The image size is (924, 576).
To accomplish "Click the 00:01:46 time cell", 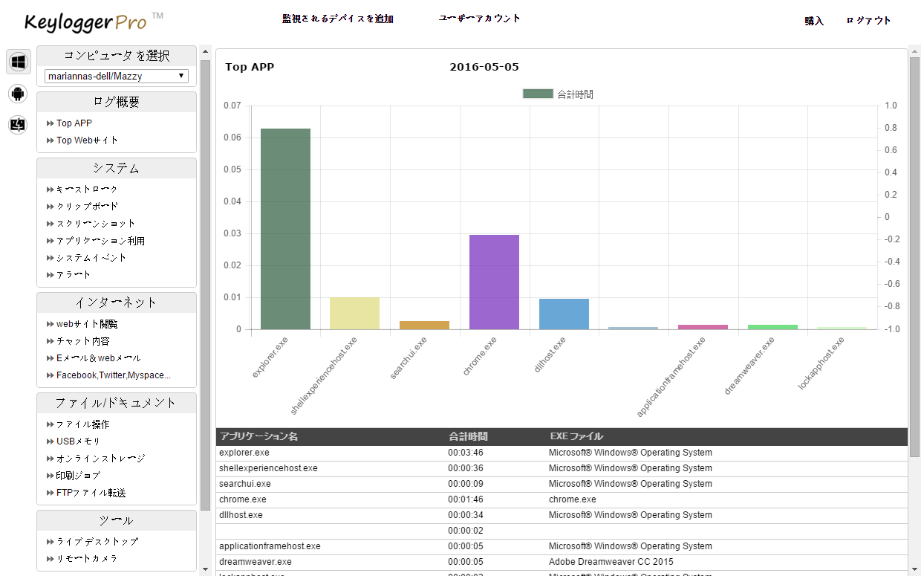I will [x=466, y=499].
